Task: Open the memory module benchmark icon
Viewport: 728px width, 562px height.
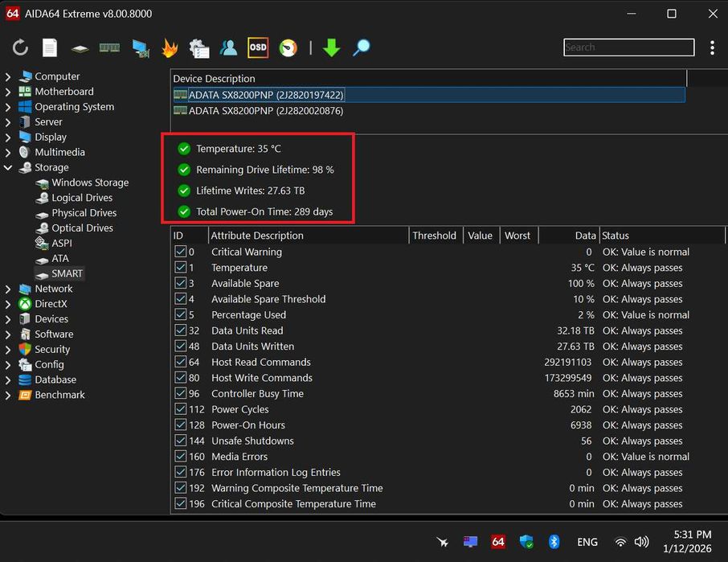Action: [x=109, y=48]
